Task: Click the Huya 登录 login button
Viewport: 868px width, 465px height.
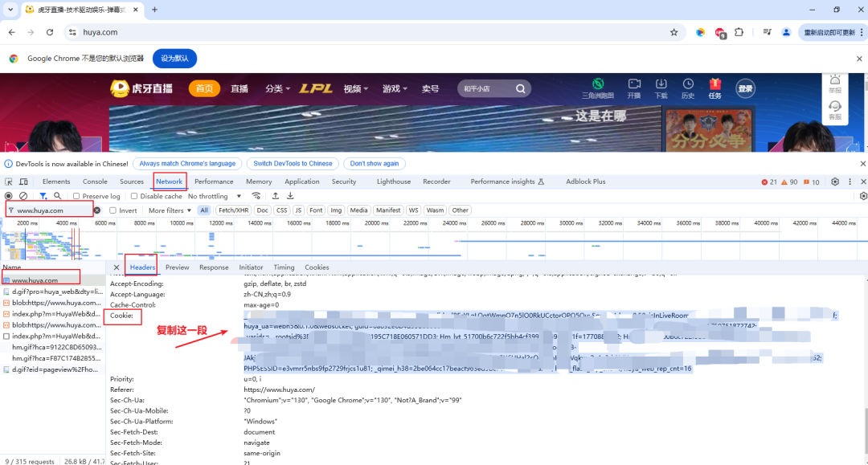Action: point(745,88)
